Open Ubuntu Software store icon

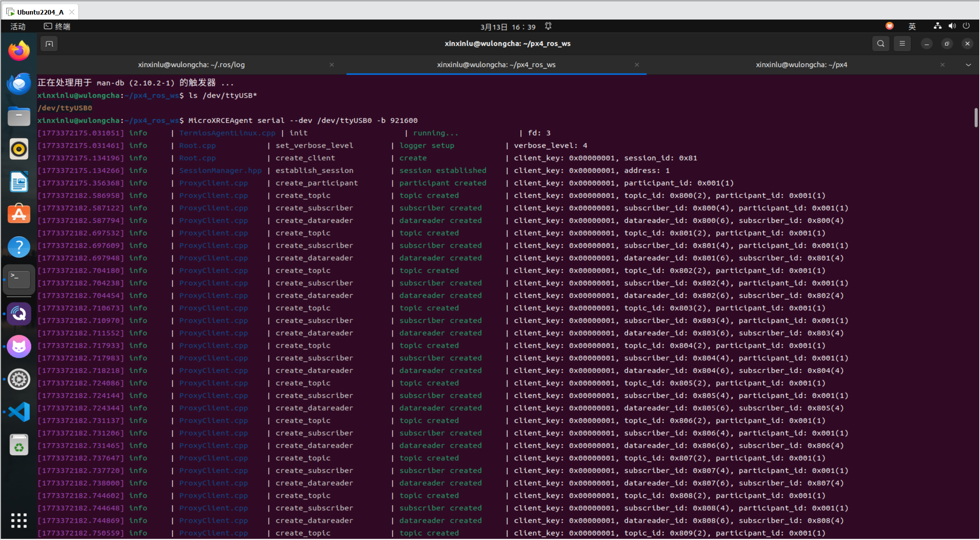(x=19, y=214)
